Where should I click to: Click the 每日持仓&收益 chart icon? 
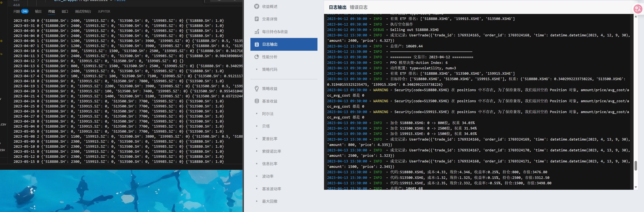point(257,32)
